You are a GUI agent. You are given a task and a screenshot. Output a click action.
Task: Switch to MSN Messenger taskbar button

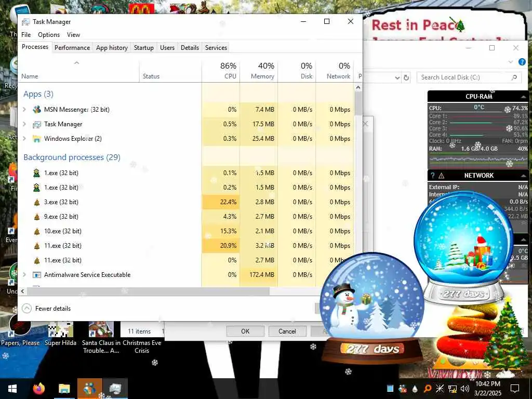[x=89, y=389]
